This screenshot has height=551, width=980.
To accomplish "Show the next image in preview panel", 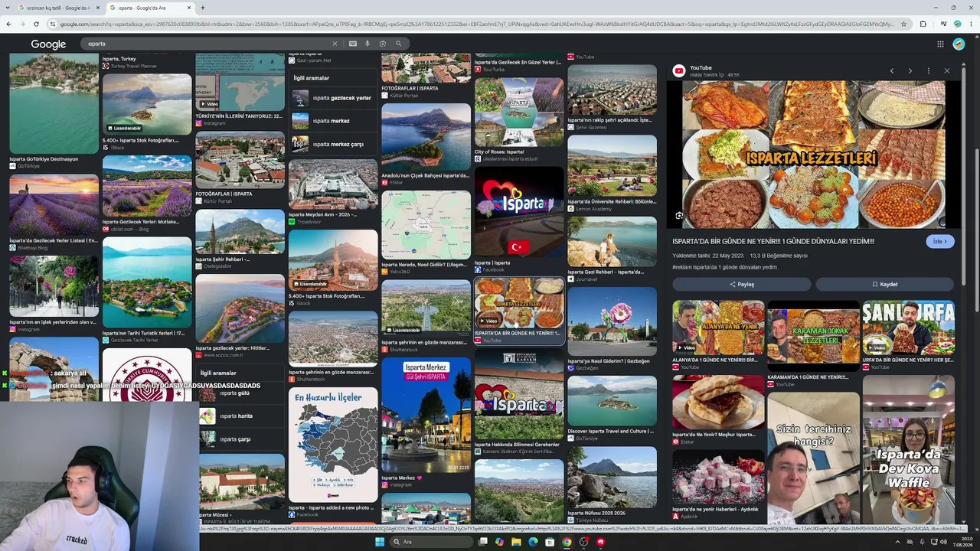I will click(910, 70).
